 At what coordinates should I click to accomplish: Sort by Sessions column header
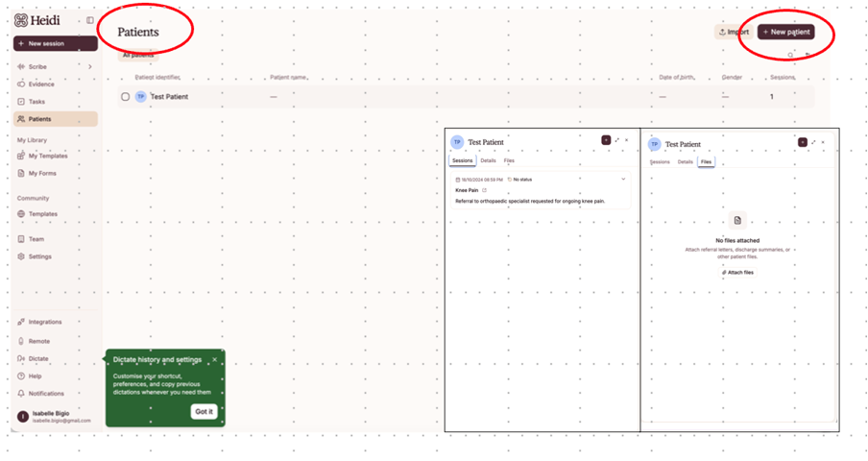pyautogui.click(x=783, y=78)
